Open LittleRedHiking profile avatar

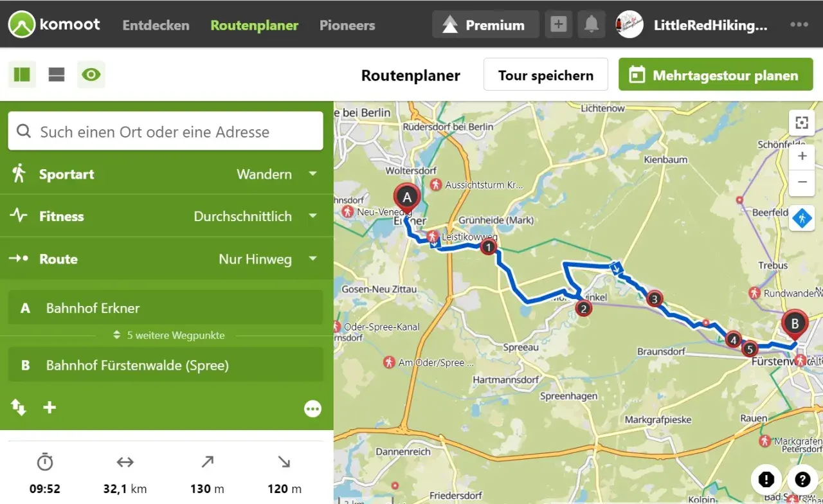click(630, 25)
